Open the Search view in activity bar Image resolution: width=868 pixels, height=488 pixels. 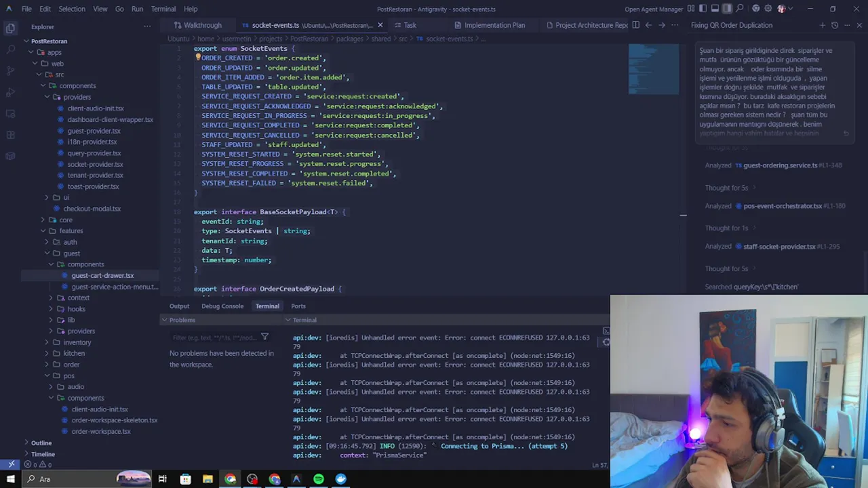[x=10, y=49]
